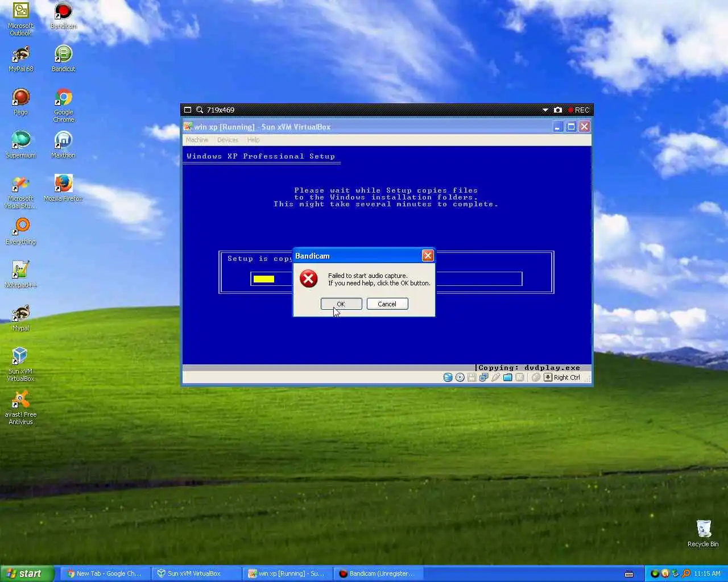Click the network adapters icon in the VirtualBox status bar
Viewport: 728px width, 582px height.
pos(484,377)
